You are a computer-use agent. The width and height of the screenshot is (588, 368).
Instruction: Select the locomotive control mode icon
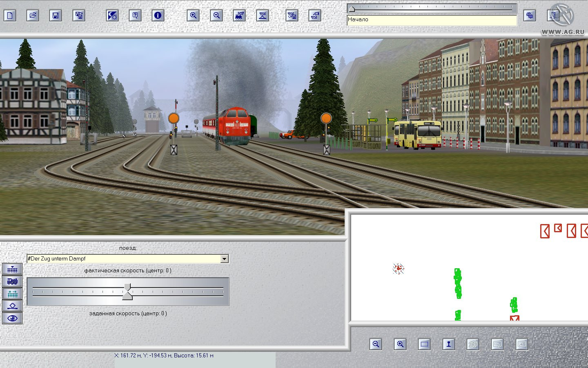click(x=12, y=281)
